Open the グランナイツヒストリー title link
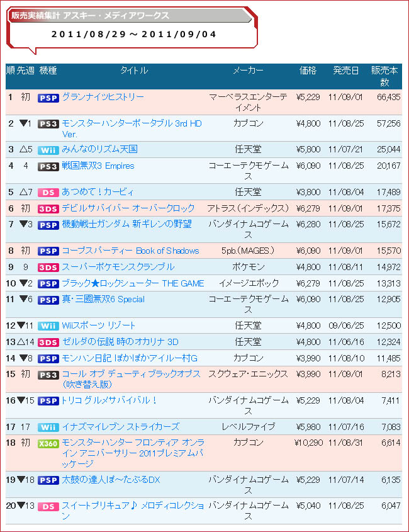409x532 pixels. click(103, 97)
